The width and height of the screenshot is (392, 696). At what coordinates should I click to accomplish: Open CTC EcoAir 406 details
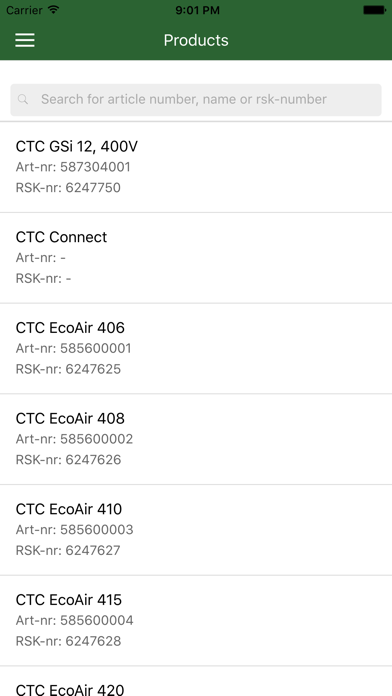(196, 348)
